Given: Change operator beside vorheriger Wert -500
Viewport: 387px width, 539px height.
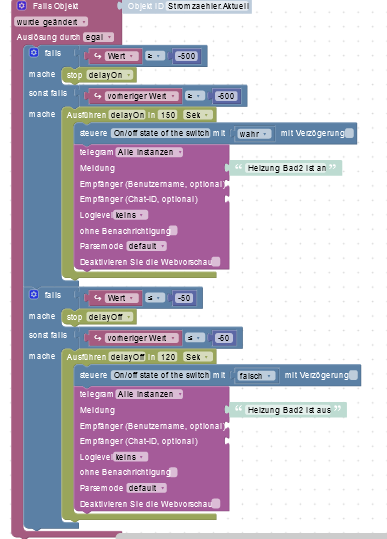Looking at the screenshot, I should pos(195,96).
